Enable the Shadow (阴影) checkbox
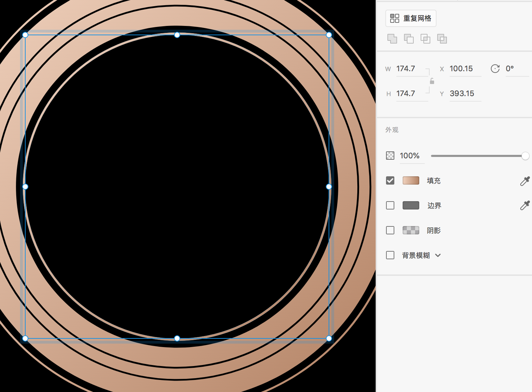 [390, 230]
